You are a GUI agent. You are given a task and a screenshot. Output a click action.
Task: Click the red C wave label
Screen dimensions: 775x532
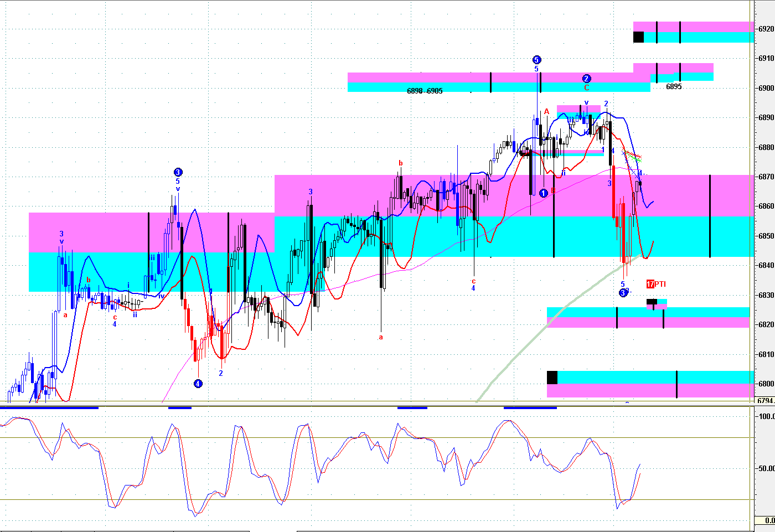[586, 87]
